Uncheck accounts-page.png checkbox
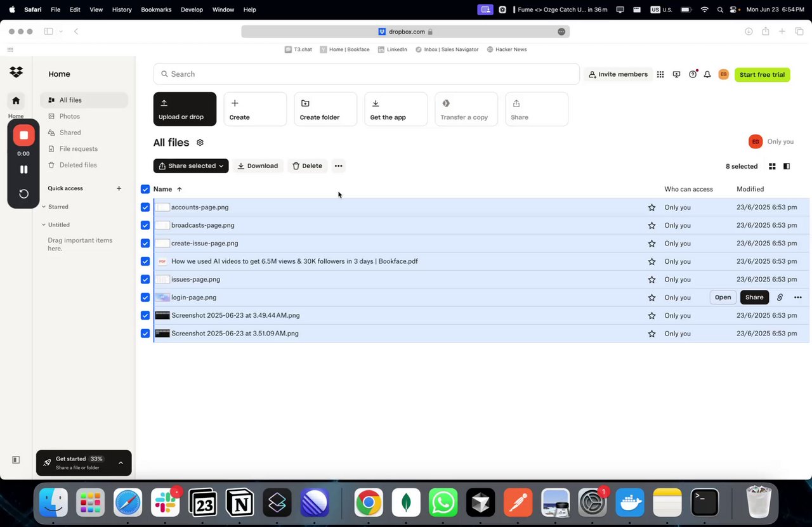Image resolution: width=812 pixels, height=527 pixels. (x=145, y=207)
